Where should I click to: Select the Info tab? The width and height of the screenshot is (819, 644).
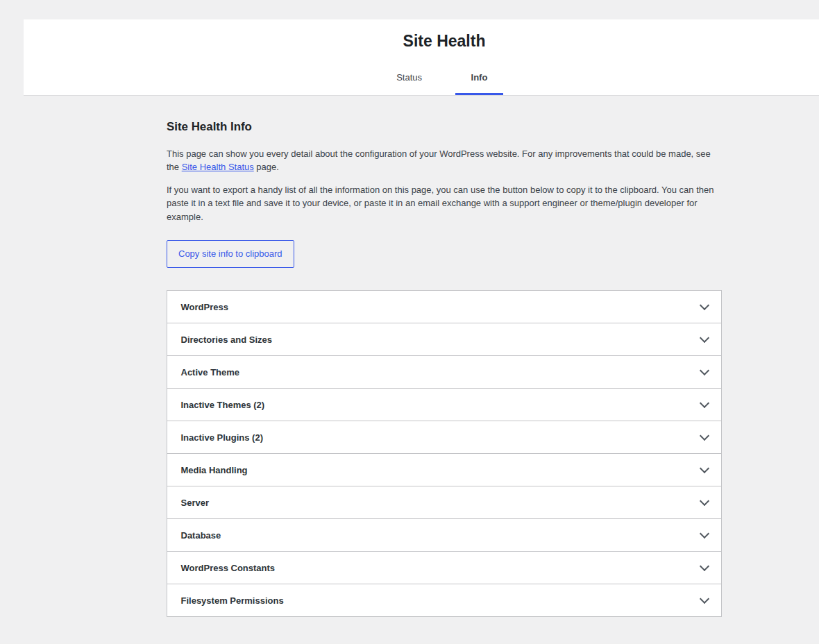click(x=479, y=77)
